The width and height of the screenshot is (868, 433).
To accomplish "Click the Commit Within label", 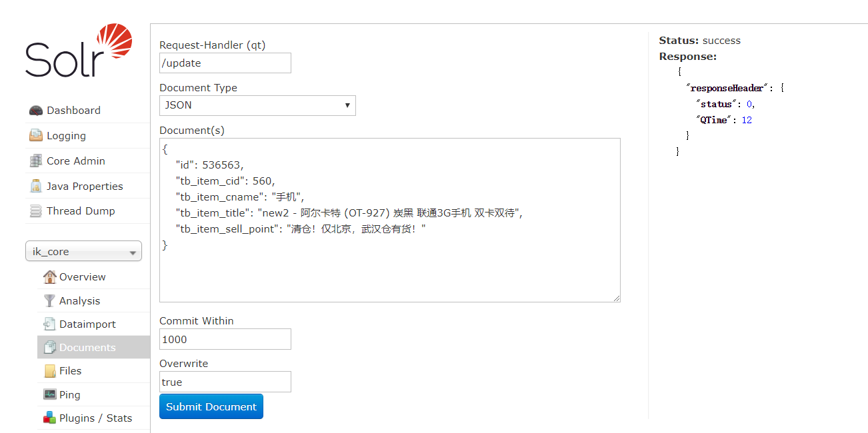I will [197, 321].
